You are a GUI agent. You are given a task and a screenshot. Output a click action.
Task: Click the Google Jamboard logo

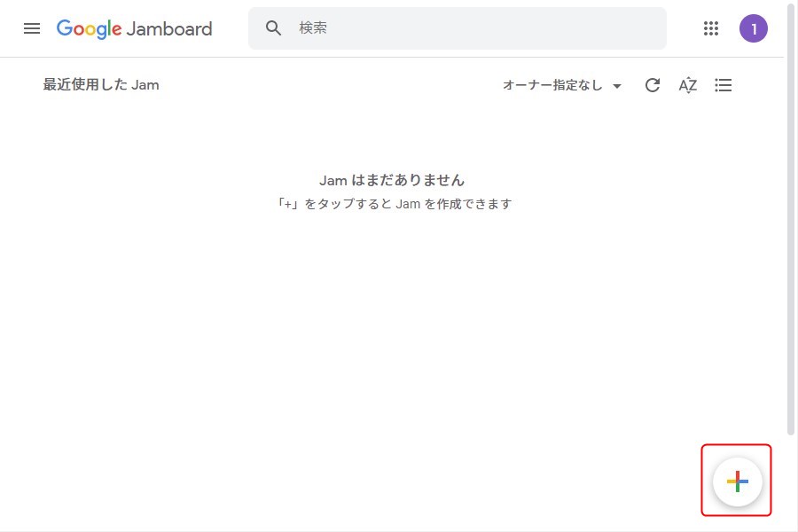click(x=135, y=29)
